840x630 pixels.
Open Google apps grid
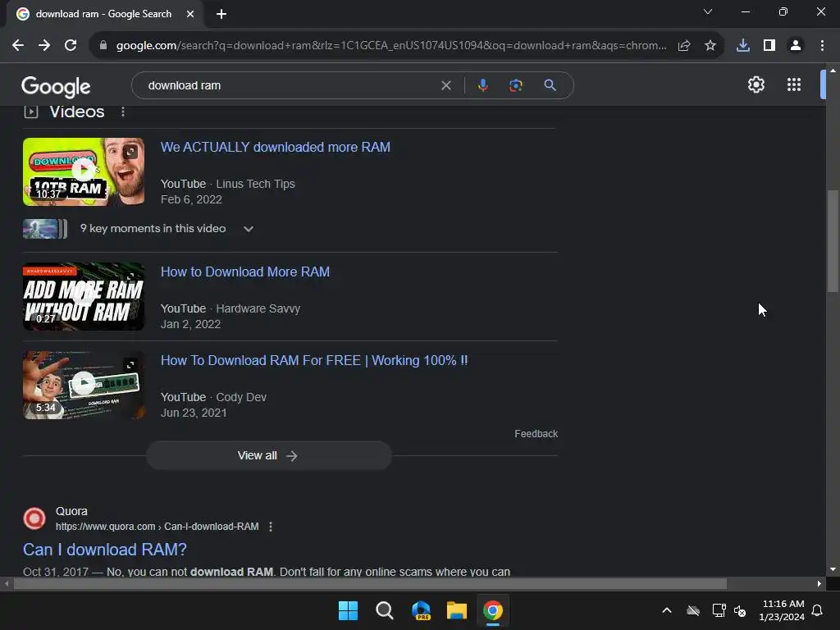click(794, 84)
